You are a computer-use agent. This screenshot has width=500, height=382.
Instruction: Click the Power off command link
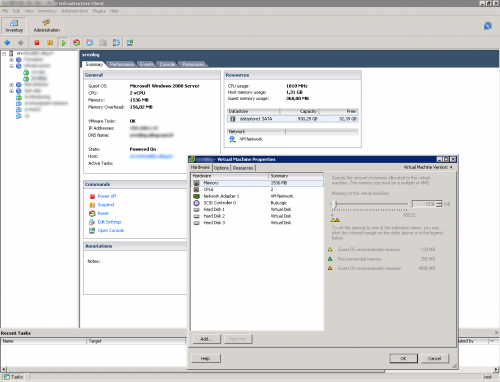tap(107, 196)
